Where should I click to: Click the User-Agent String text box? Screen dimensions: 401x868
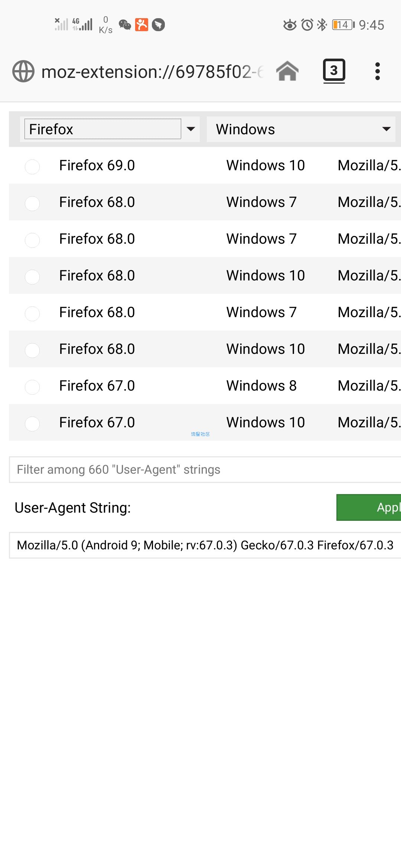[205, 545]
